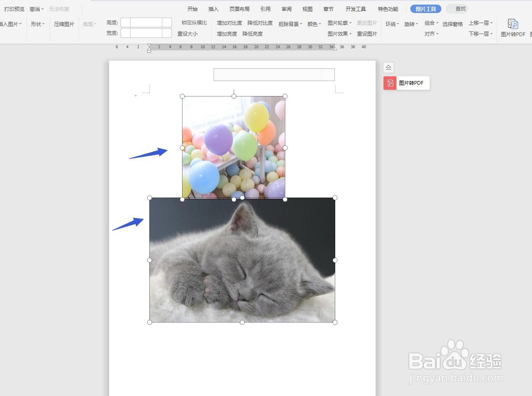The image size is (532, 396).
Task: Open the 特色功能 tab
Action: 388,9
